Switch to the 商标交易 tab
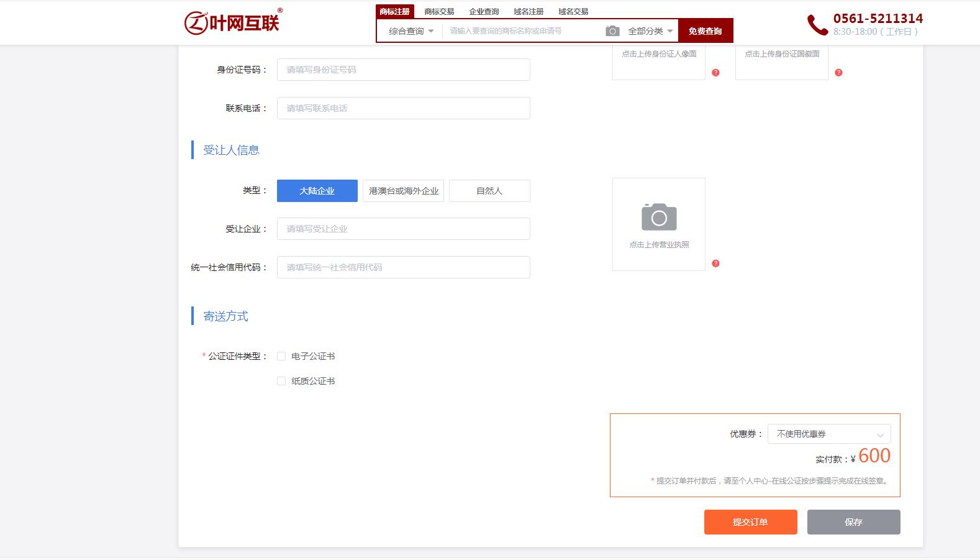This screenshot has width=980, height=560. tap(439, 12)
